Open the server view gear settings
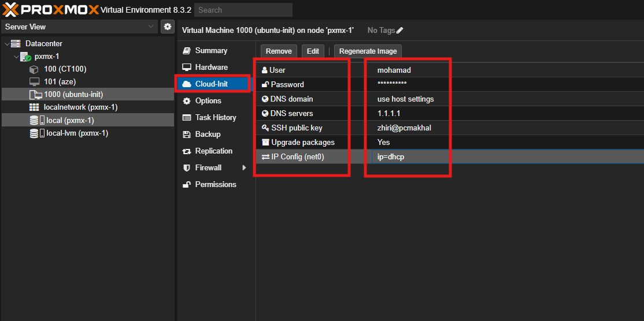Screen dimensions: 644x321 pyautogui.click(x=167, y=27)
